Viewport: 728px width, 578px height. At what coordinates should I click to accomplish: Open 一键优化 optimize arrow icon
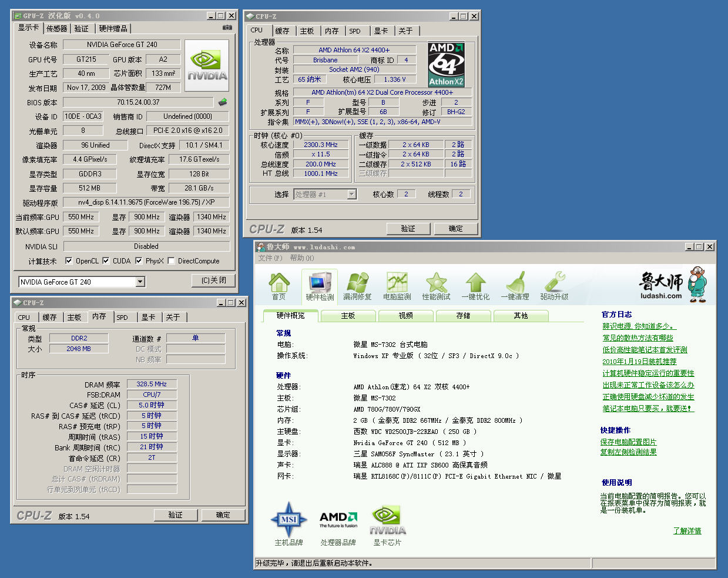(x=475, y=286)
